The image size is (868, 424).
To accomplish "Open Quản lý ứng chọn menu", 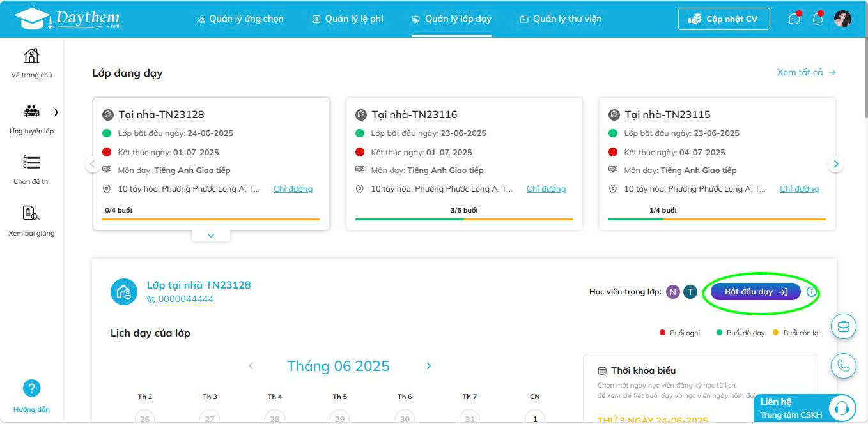I will click(240, 19).
